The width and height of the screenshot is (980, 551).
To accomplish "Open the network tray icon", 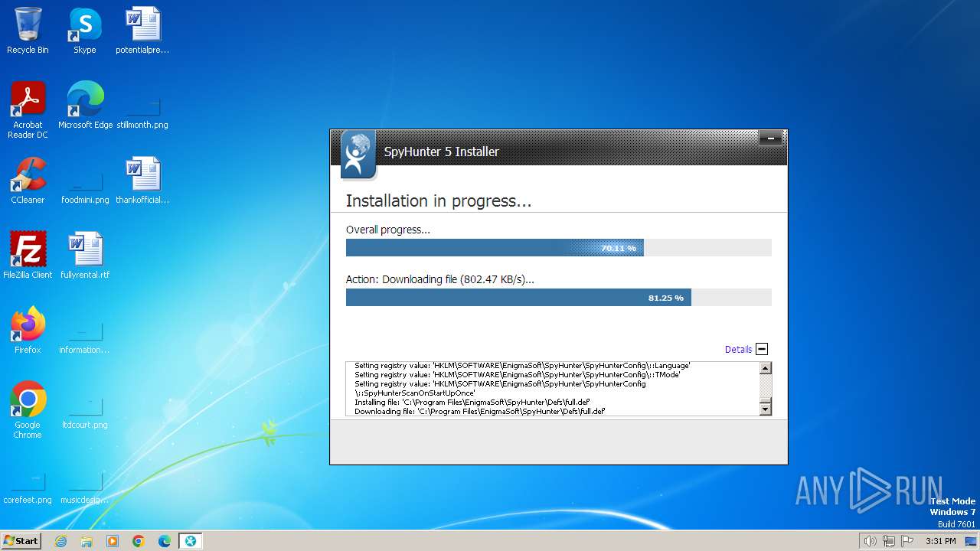I will [889, 541].
